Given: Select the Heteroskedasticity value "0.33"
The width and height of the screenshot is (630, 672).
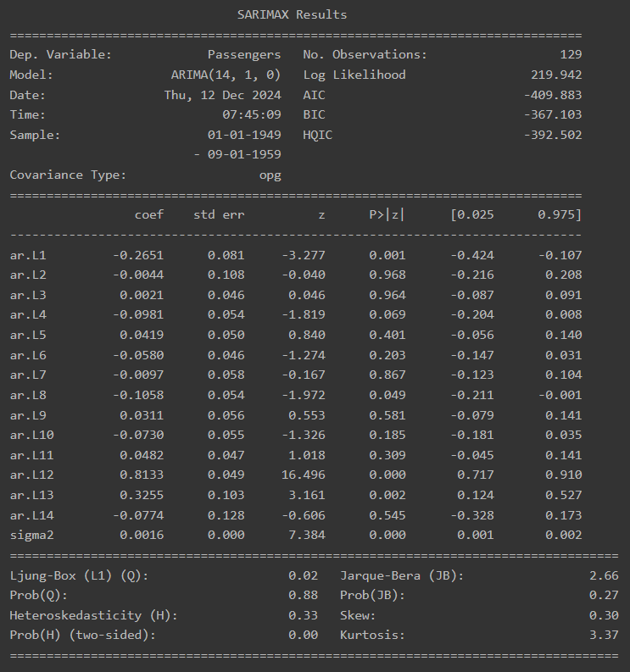Looking at the screenshot, I should (304, 616).
